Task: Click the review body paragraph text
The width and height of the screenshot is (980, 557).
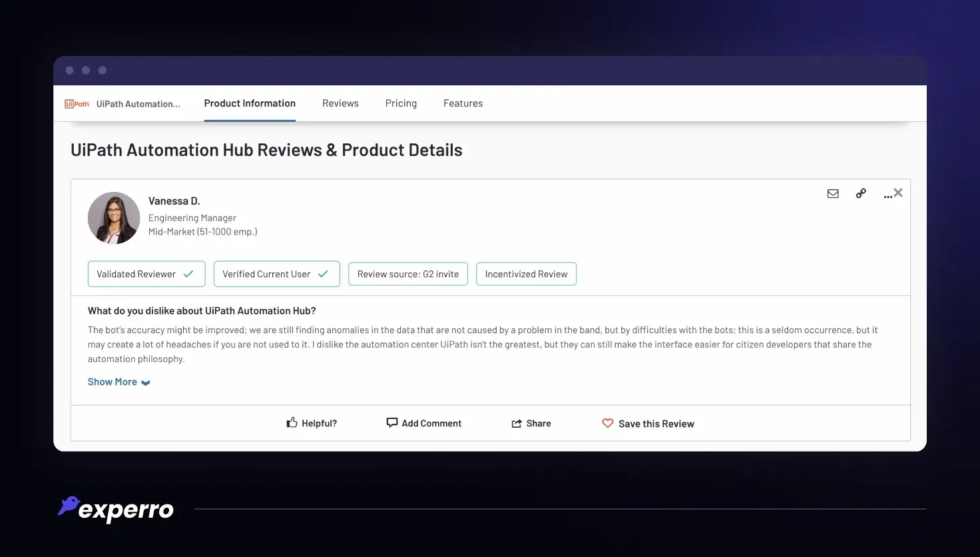Action: click(483, 344)
